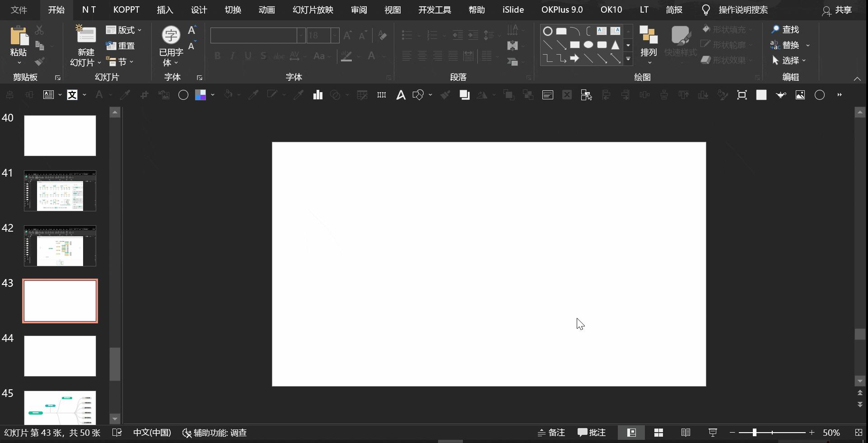Click the zoom slider handle in status bar
The width and height of the screenshot is (868, 443).
pyautogui.click(x=754, y=433)
